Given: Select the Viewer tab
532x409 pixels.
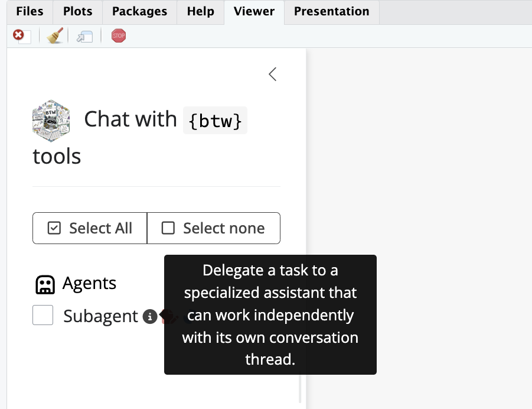Looking at the screenshot, I should click(x=254, y=12).
